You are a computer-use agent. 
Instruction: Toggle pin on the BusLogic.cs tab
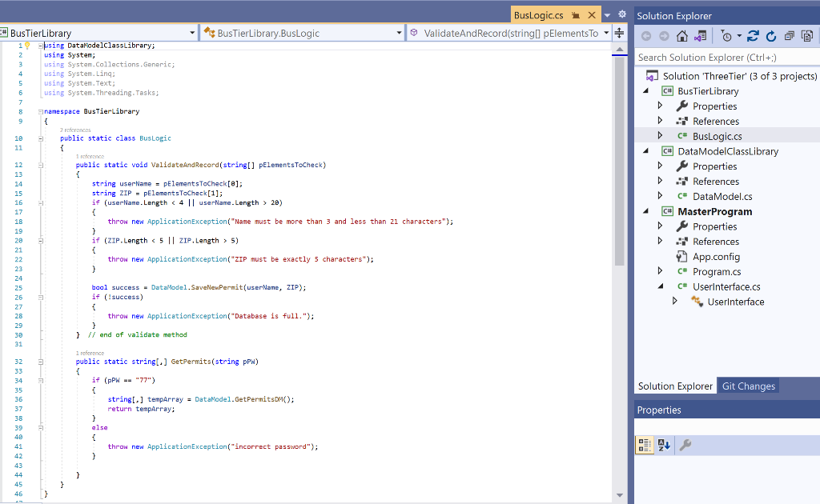click(576, 15)
